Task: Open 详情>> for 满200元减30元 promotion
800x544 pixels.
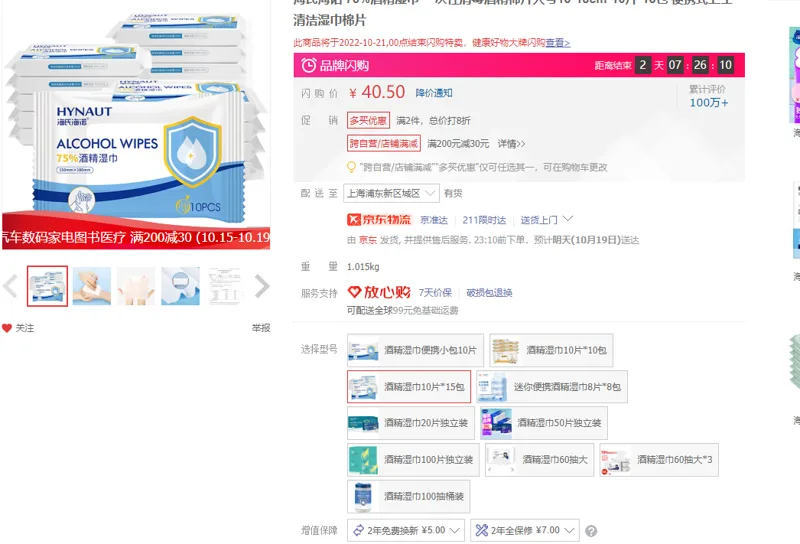Action: coord(511,144)
